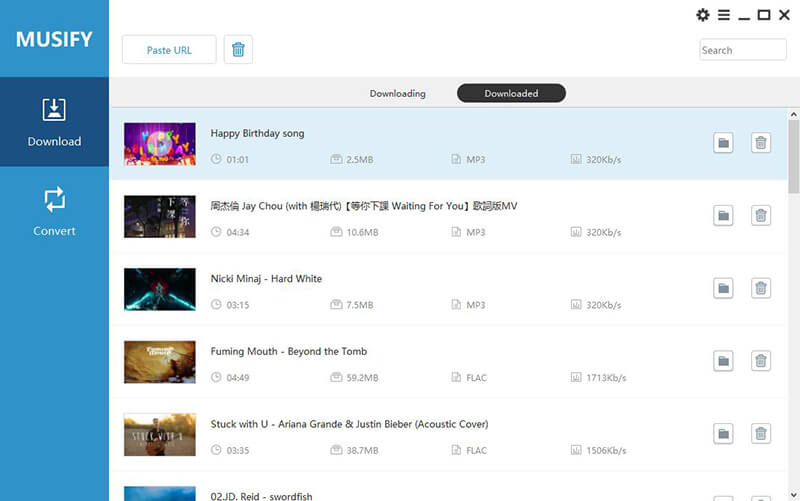Focus the Search input field

click(x=742, y=50)
